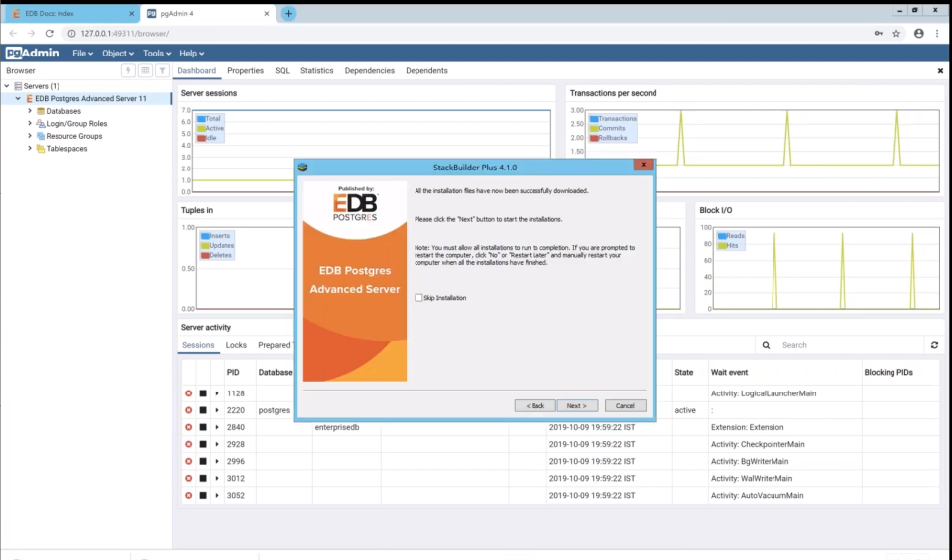Terminate session for PID 2840
The image size is (952, 560).
coord(203,427)
